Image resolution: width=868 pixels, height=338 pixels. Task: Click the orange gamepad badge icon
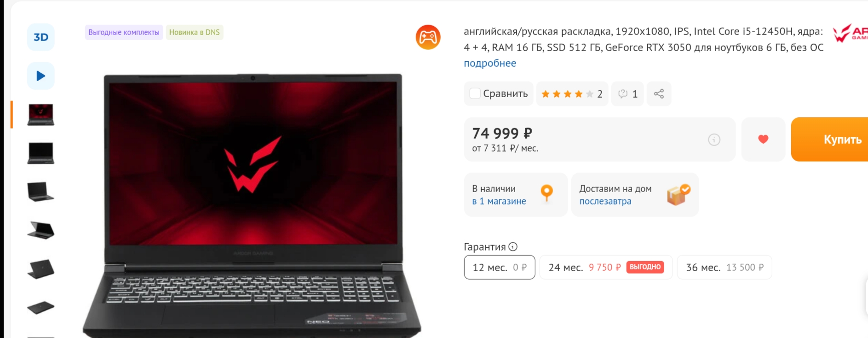pyautogui.click(x=428, y=37)
